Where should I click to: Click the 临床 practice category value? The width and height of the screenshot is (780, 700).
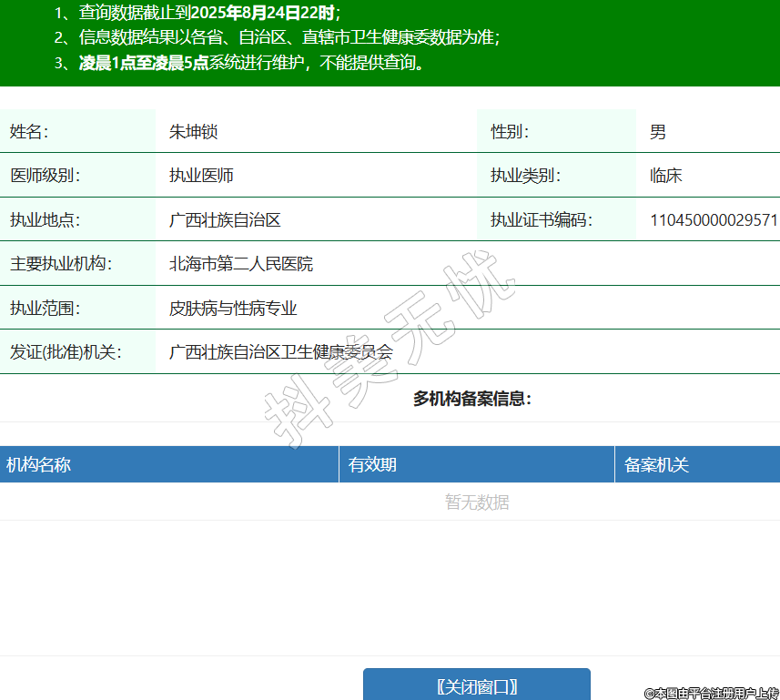tap(665, 176)
